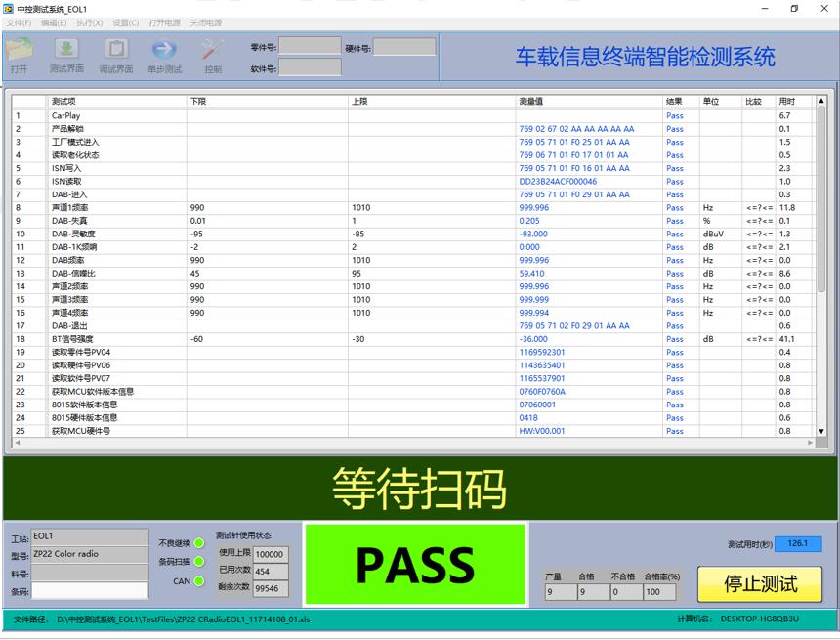This screenshot has height=640, width=840.
Task: Open the 型号 box showing ZP22 Color radio
Action: pyautogui.click(x=90, y=556)
